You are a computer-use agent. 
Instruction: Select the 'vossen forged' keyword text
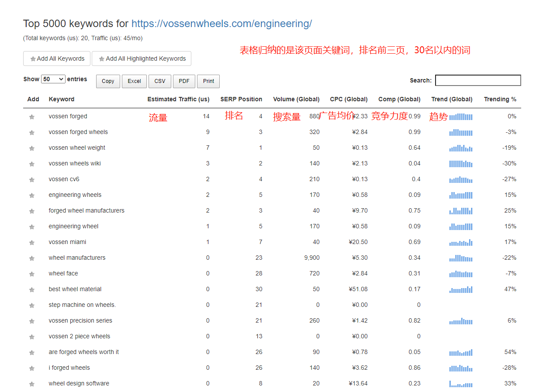point(68,116)
